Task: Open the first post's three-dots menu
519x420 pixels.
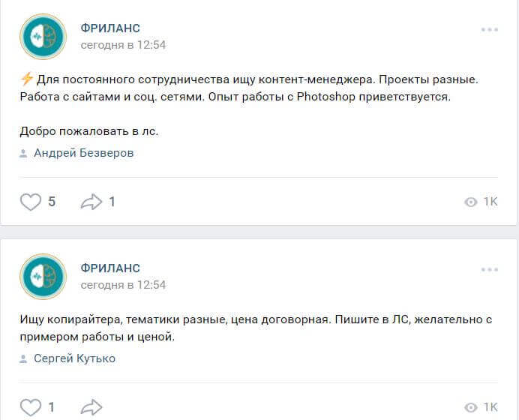Action: coord(489,29)
